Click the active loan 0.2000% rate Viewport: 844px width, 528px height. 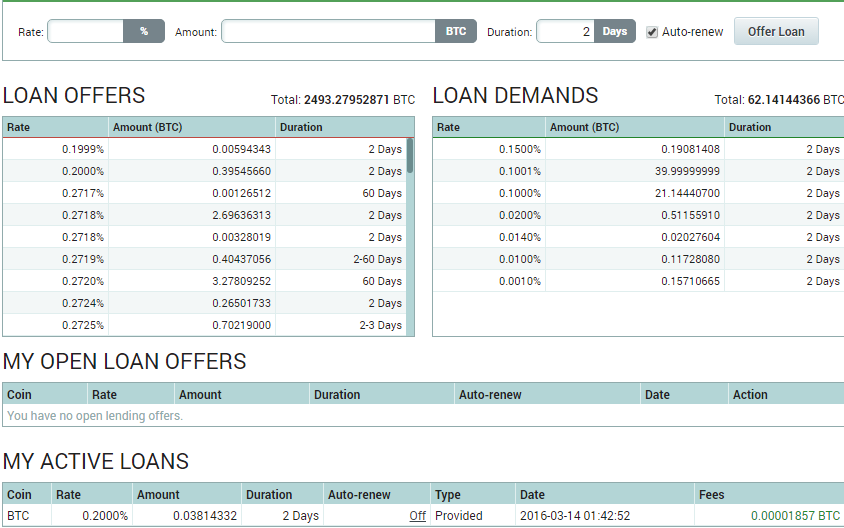[105, 516]
